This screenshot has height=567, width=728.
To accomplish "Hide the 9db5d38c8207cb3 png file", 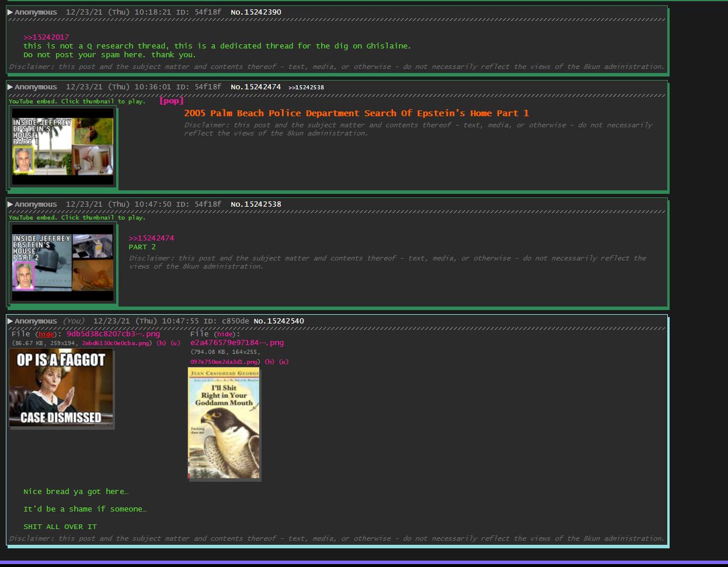I will click(46, 335).
